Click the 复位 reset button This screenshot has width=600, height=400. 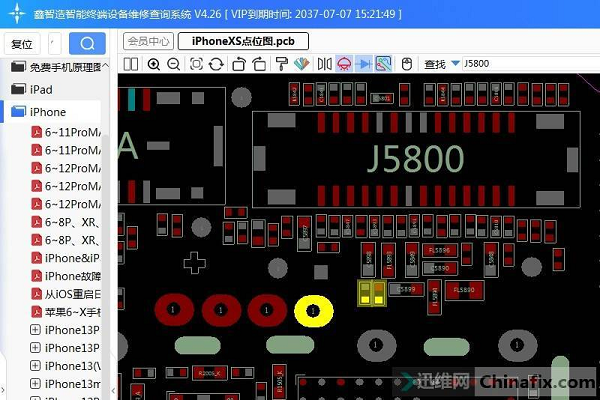(21, 44)
